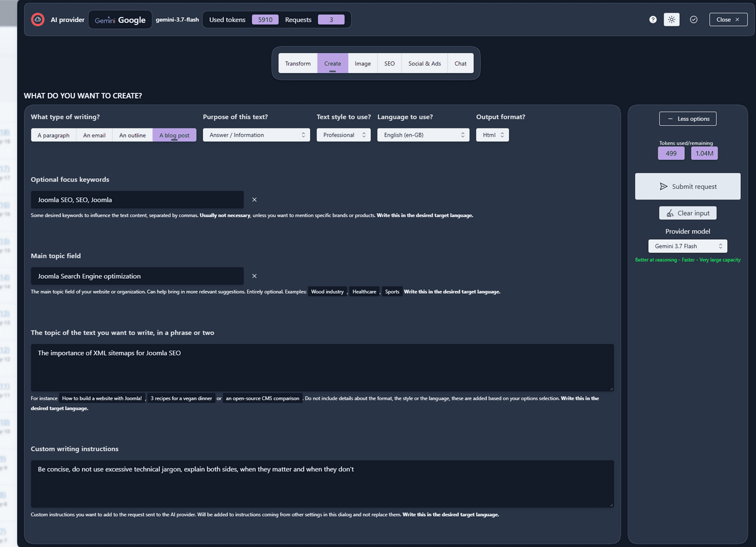The image size is (756, 547).
Task: Click the gemini-3.7-flash model name text
Action: point(177,20)
